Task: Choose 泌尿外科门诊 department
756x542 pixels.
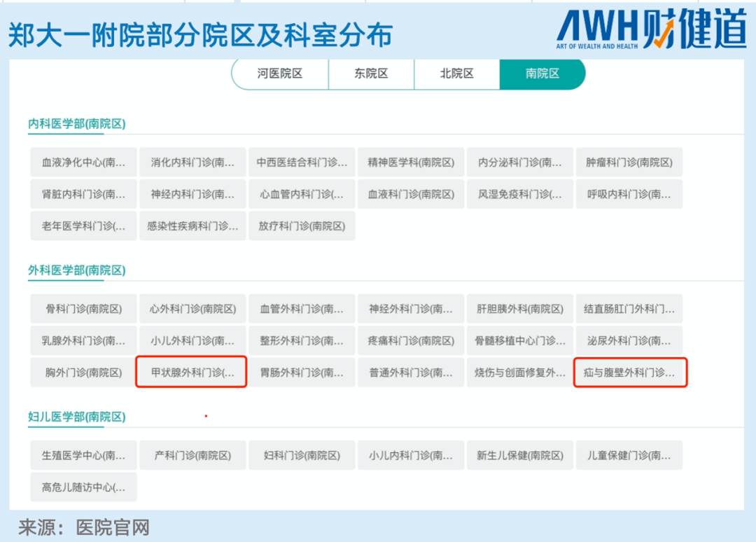Action: tap(629, 341)
